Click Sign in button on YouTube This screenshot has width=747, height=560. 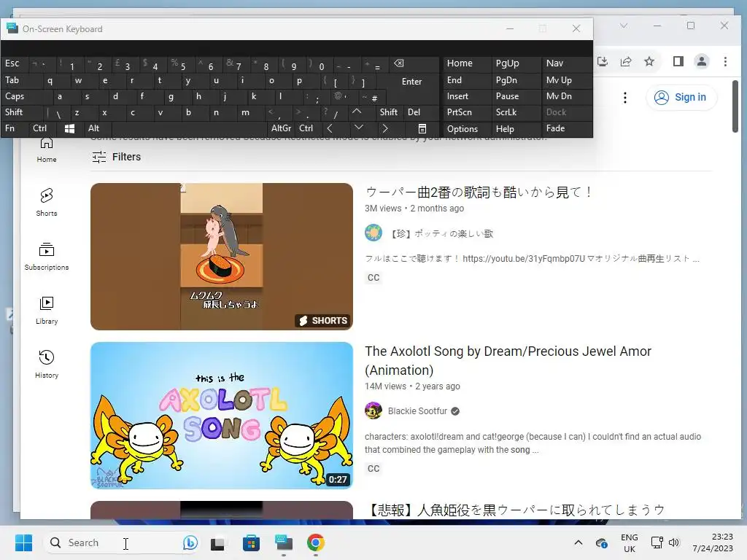[681, 98]
